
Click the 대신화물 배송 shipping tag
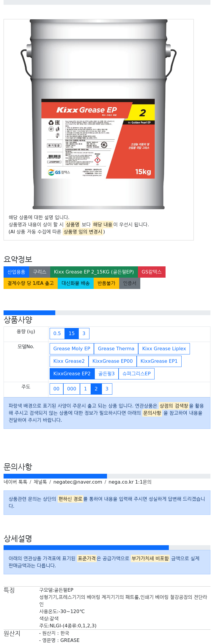[x=75, y=283]
